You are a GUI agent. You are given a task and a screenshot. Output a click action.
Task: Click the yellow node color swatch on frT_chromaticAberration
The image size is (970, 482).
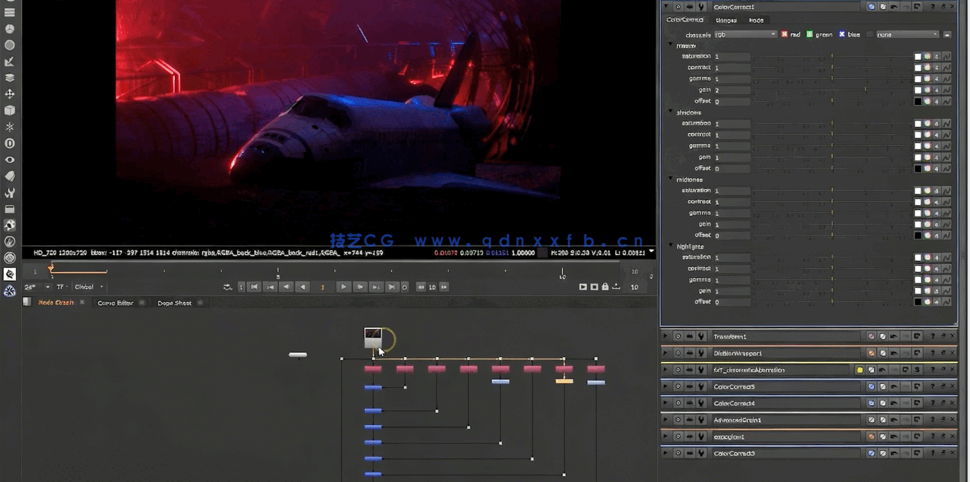click(x=859, y=370)
